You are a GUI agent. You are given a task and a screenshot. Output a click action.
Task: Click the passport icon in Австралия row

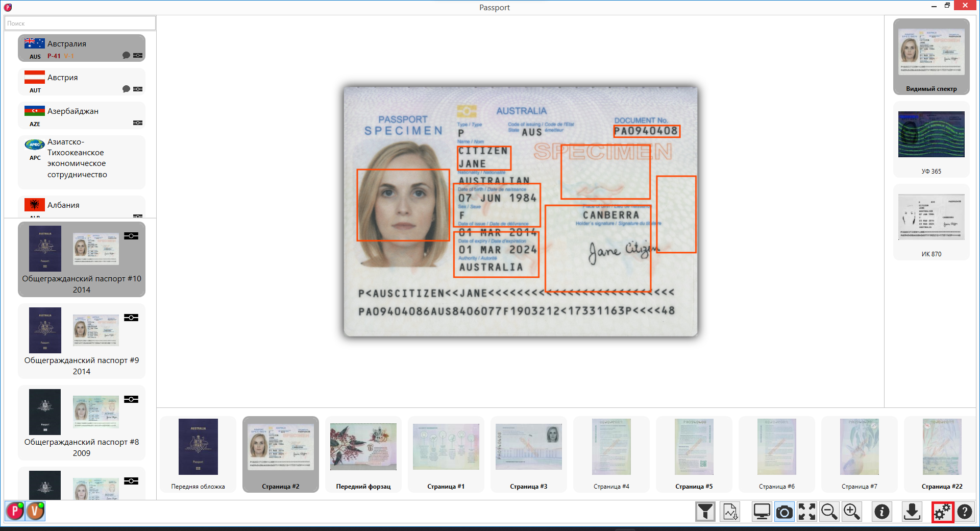(138, 55)
